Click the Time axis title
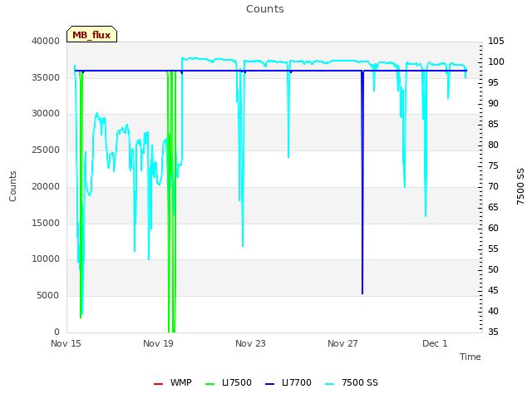The height and width of the screenshot is (399, 532). click(x=470, y=357)
